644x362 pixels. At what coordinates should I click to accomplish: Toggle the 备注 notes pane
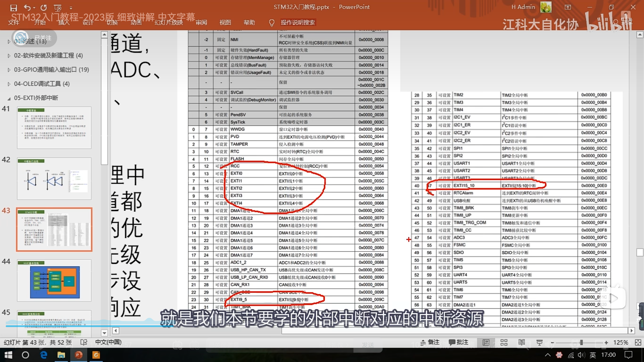point(430,342)
